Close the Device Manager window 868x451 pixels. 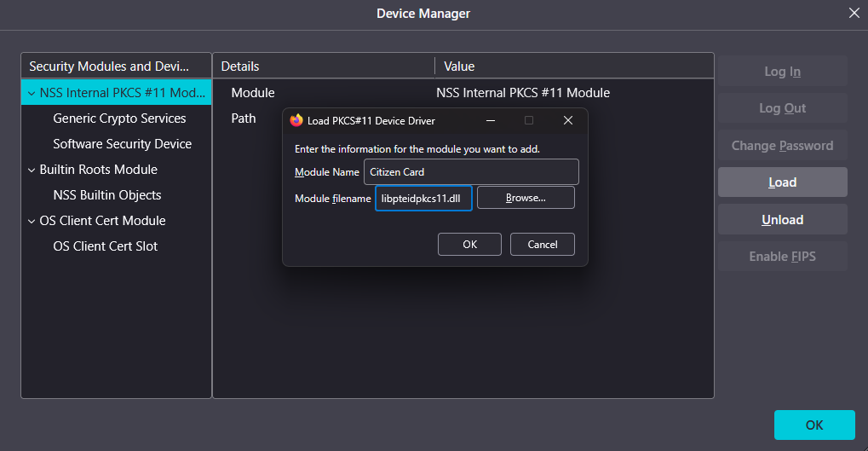click(854, 13)
